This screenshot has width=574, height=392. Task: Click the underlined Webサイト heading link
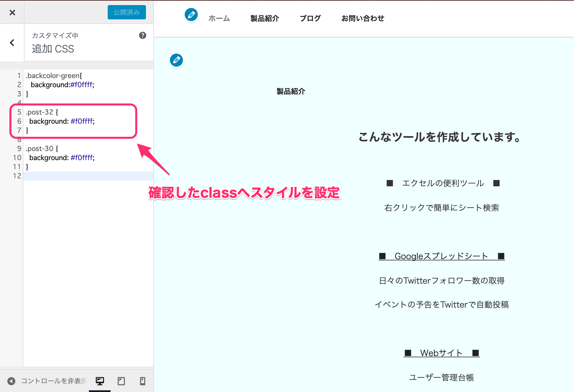coord(441,353)
